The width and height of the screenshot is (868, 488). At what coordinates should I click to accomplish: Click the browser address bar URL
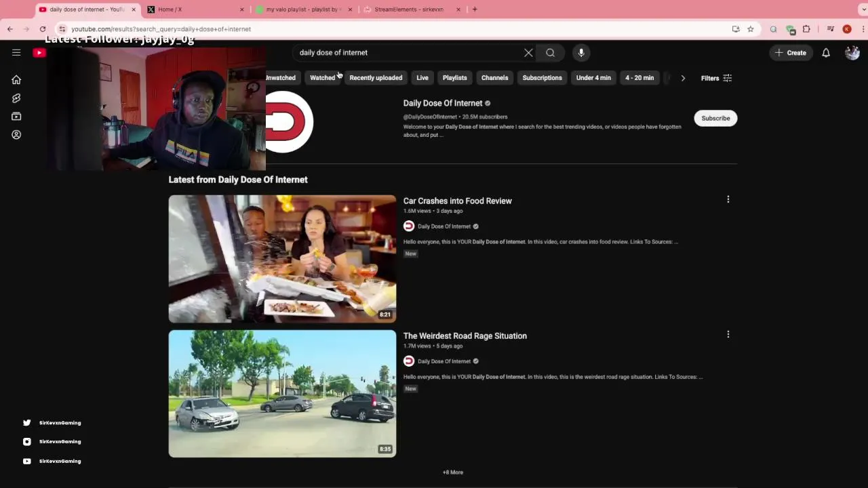(161, 29)
